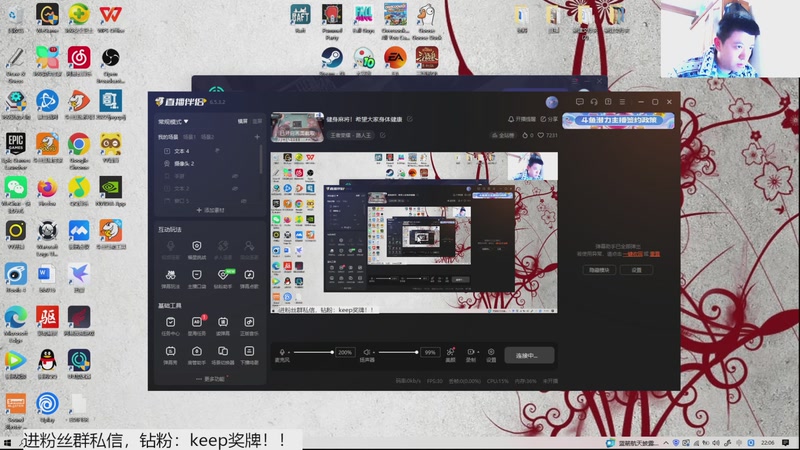Select the 文本 4 source row
The image size is (800, 450).
point(208,151)
